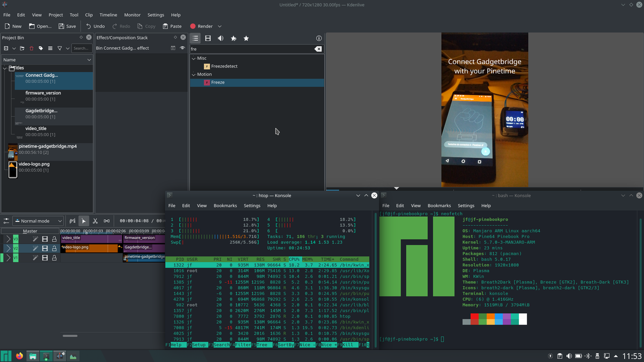
Task: Open Settings menu in bash Konsole window
Action: coord(466,205)
